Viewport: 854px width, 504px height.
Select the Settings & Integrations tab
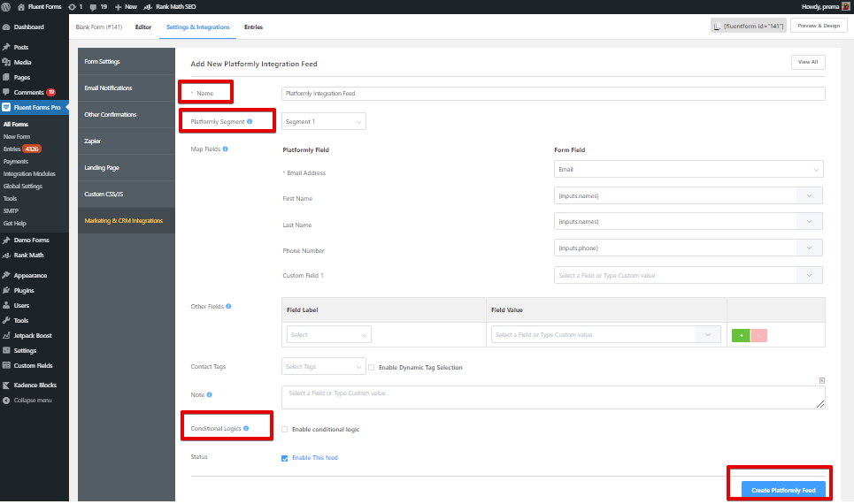(197, 27)
